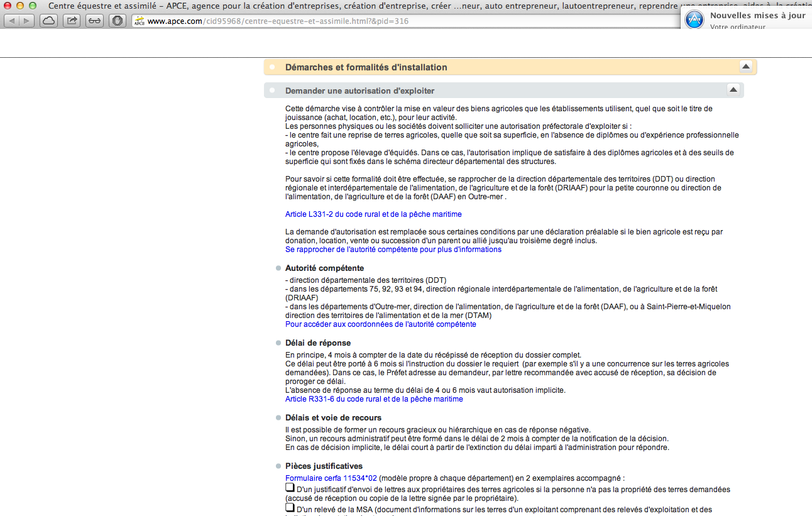Open Pour accéder aux coordonnées de l'autorité link
The width and height of the screenshot is (812, 516).
click(x=381, y=324)
